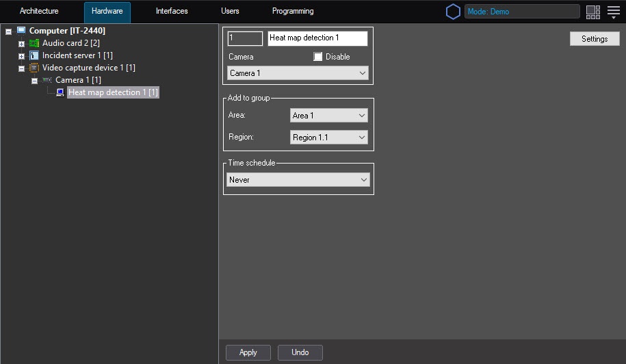626x364 pixels.
Task: Collapse the Video capture device 1 node
Action: tap(21, 68)
